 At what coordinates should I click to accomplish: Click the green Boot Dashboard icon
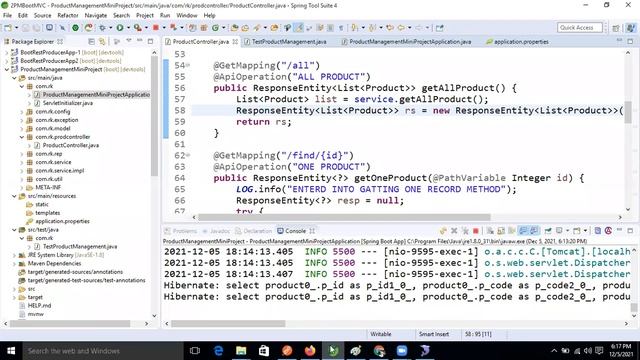[x=76, y=28]
